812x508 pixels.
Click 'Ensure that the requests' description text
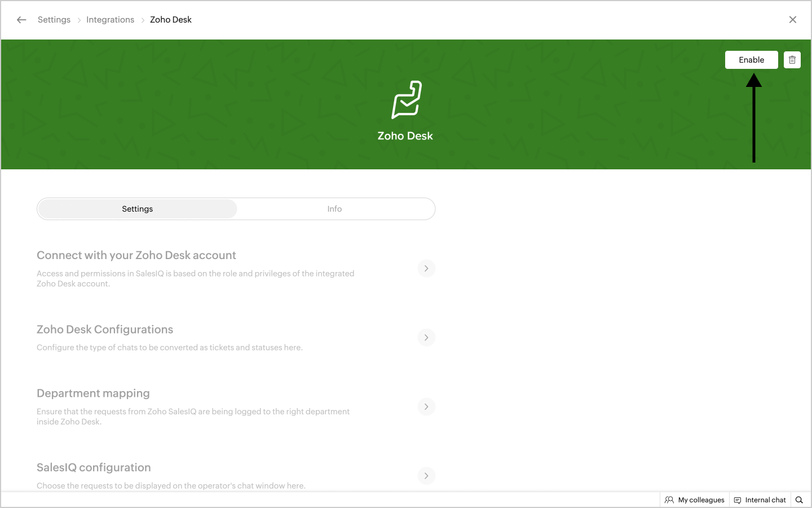[x=193, y=417]
